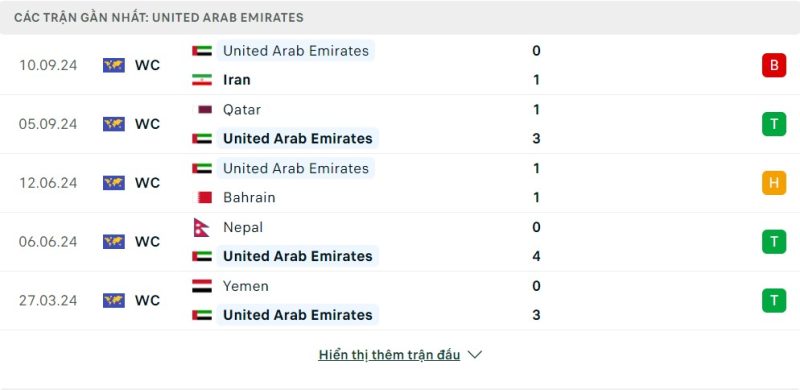
Task: Open the 06.06.24 match date
Action: click(x=48, y=241)
